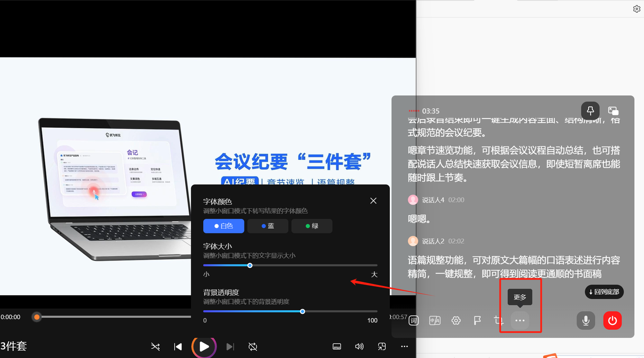Click the 说话人2 orange avatar

[413, 241]
